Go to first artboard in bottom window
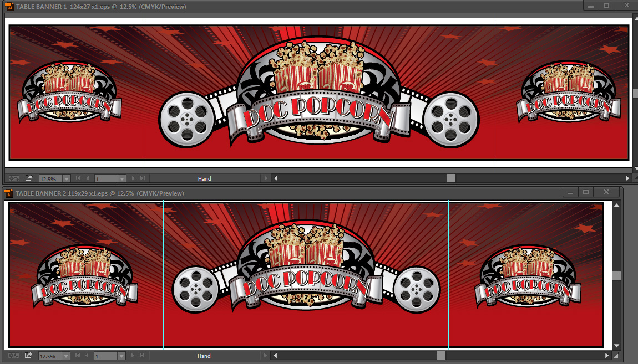 [x=78, y=356]
